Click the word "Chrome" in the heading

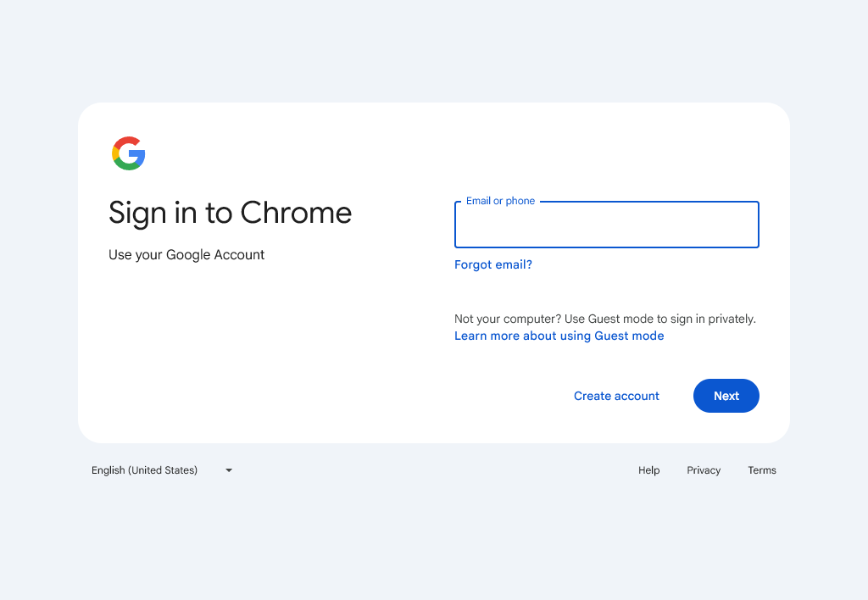click(x=296, y=213)
